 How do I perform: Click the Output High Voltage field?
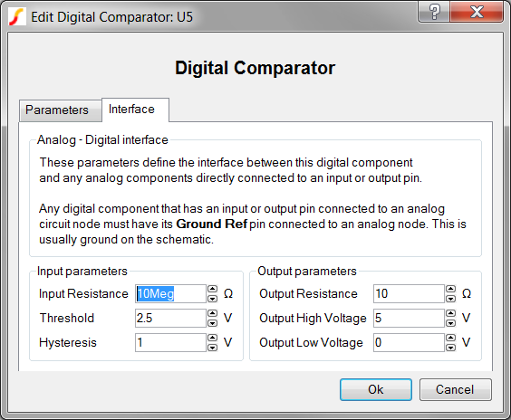pos(409,318)
